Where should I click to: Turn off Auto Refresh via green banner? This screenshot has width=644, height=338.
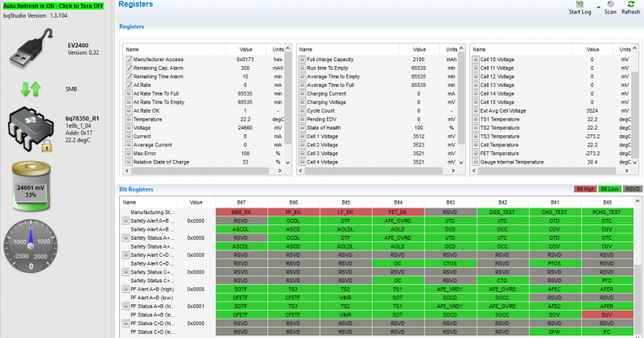coord(53,5)
